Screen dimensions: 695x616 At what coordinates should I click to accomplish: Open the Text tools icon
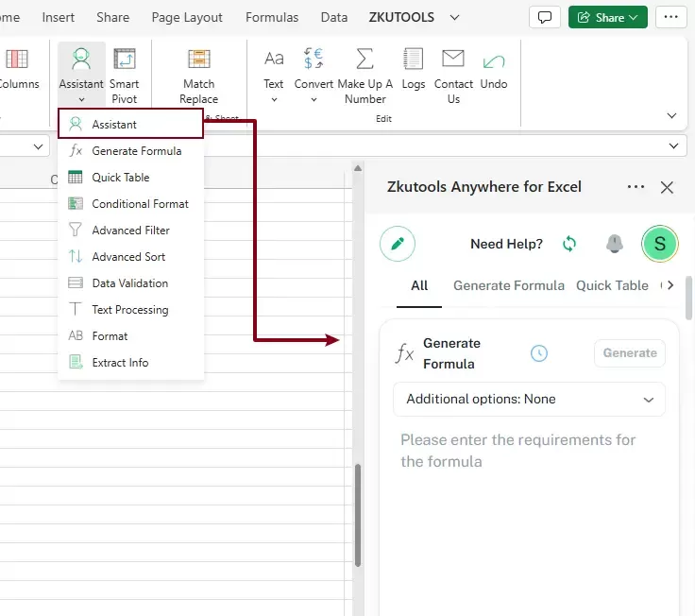point(274,59)
